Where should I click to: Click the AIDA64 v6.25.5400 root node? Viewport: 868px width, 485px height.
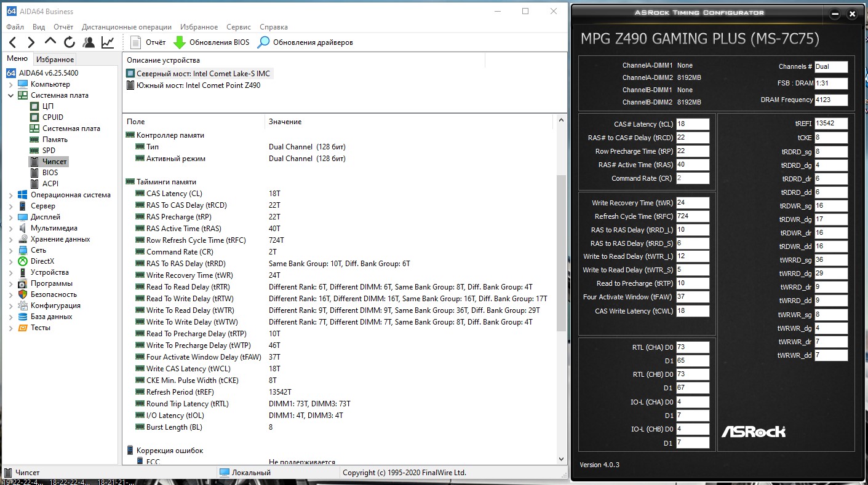coord(49,73)
